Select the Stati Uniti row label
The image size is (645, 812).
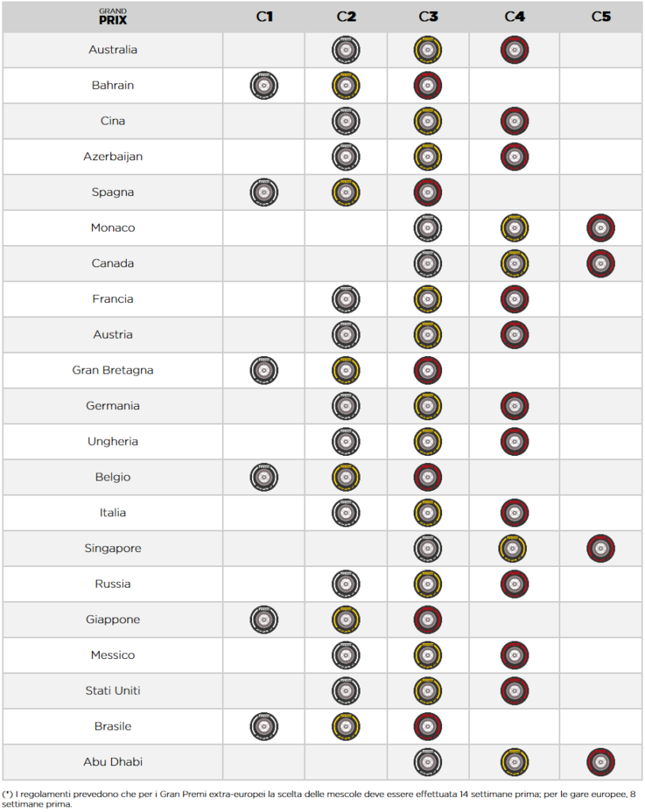click(113, 691)
